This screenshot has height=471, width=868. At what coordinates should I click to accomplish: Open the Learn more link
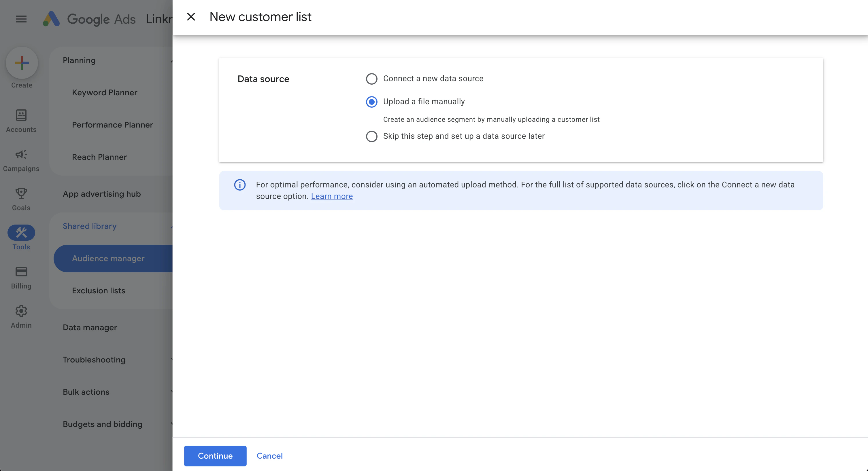pyautogui.click(x=332, y=196)
